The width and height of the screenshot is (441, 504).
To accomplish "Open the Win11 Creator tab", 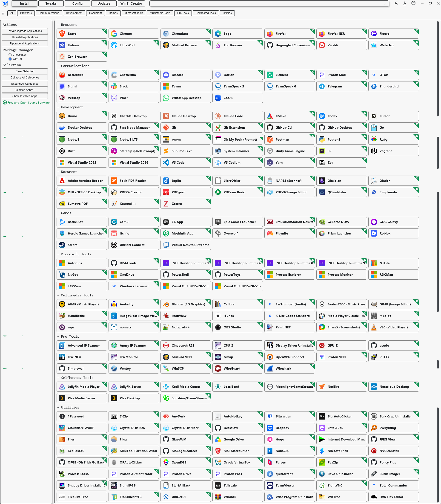I will click(131, 3).
